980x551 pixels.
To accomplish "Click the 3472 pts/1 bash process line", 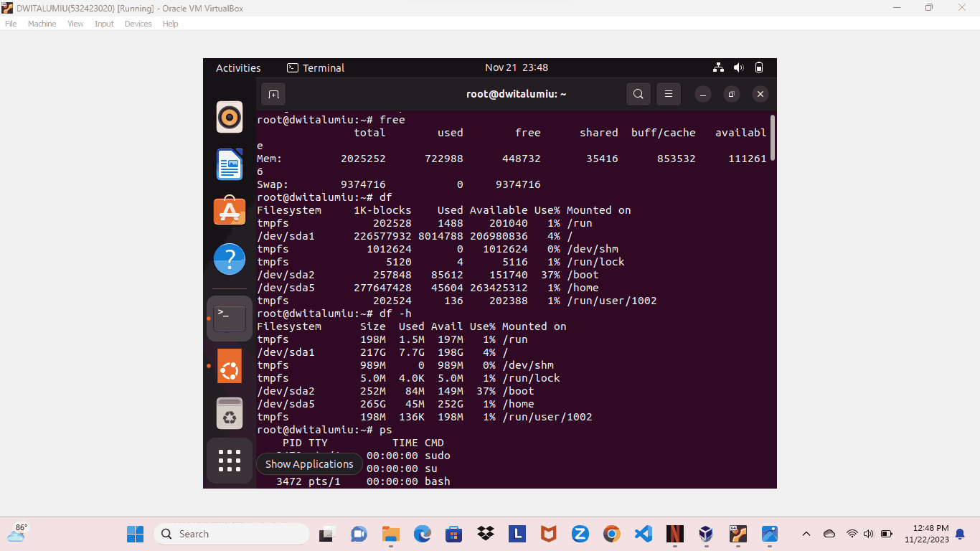I will tap(363, 481).
